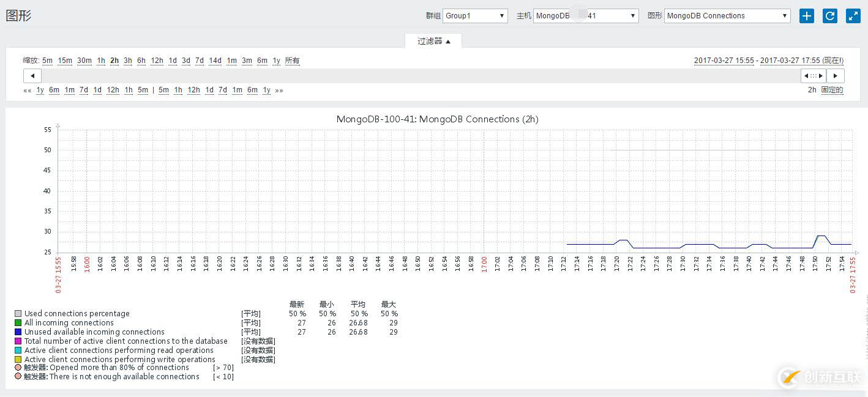This screenshot has height=397, width=868.
Task: Select the 5m zoom level
Action: coord(47,61)
